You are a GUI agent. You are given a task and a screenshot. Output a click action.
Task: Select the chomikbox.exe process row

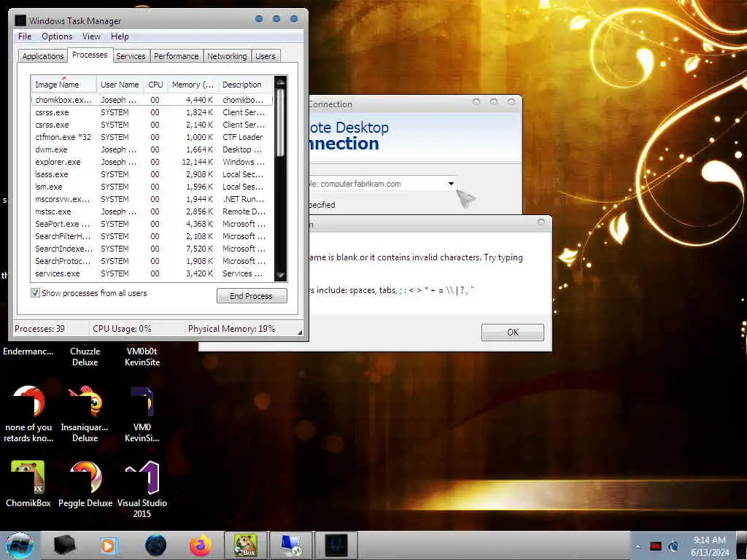[x=152, y=100]
